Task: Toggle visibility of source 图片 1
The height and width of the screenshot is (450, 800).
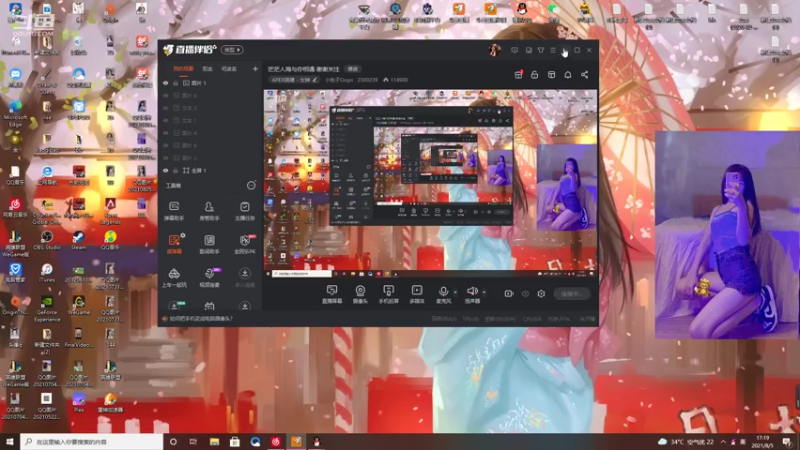Action: tap(165, 83)
